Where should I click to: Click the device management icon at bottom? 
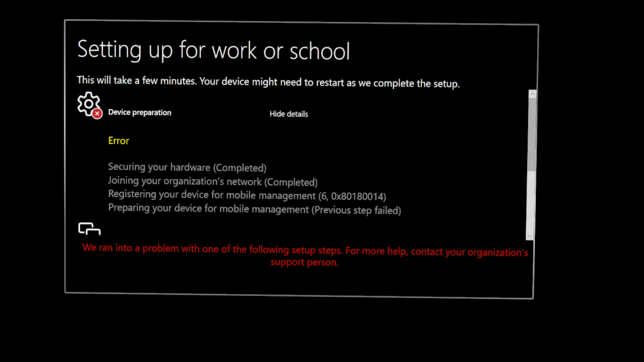tap(89, 229)
